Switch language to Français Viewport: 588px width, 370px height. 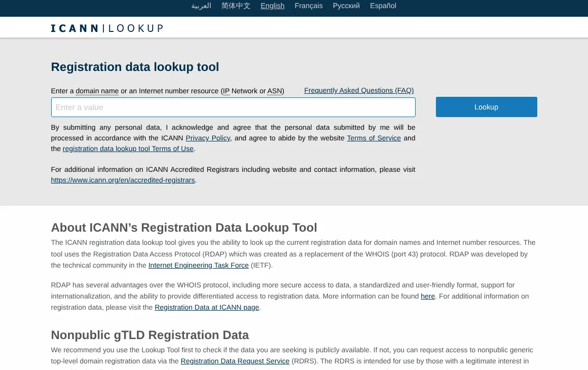(x=309, y=6)
